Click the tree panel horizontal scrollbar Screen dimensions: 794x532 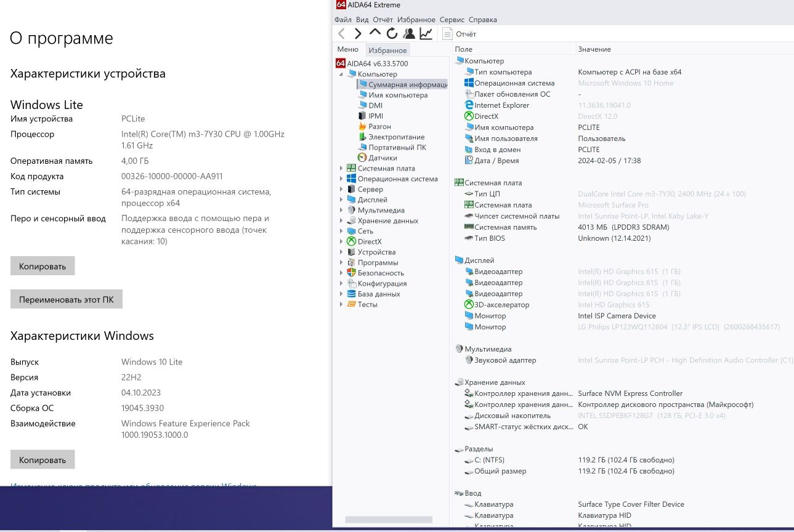389,520
